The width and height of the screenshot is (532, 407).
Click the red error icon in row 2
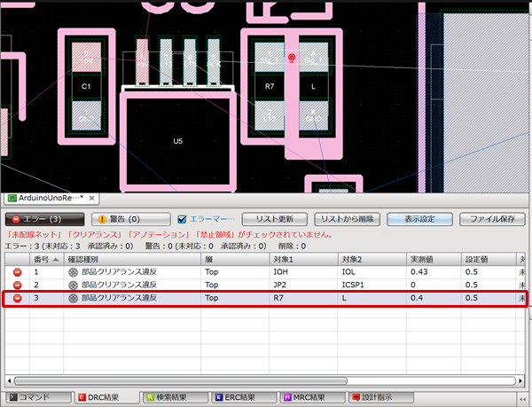pos(16,286)
